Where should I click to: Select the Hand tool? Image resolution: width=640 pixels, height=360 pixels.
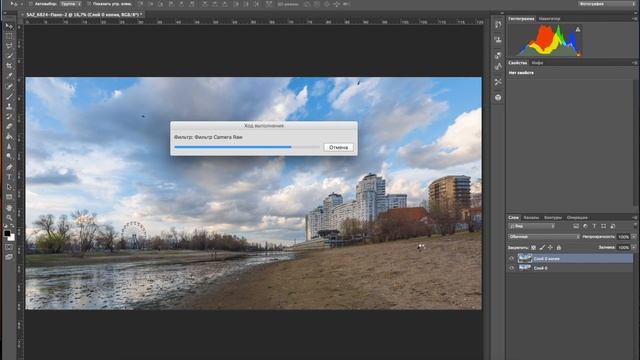point(9,207)
